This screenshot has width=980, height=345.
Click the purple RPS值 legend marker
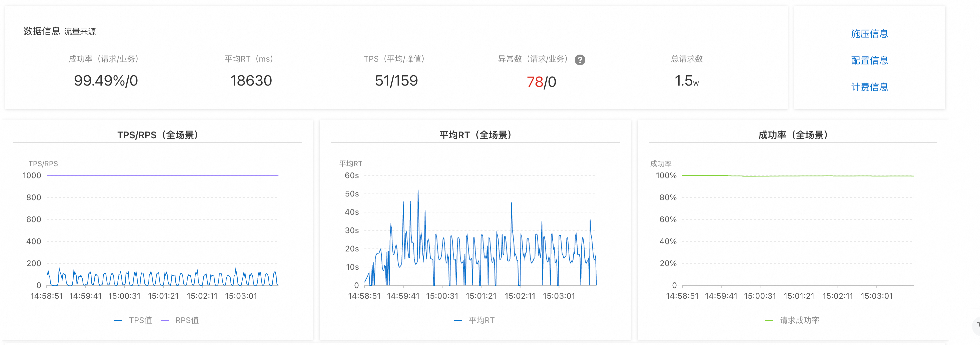(164, 320)
